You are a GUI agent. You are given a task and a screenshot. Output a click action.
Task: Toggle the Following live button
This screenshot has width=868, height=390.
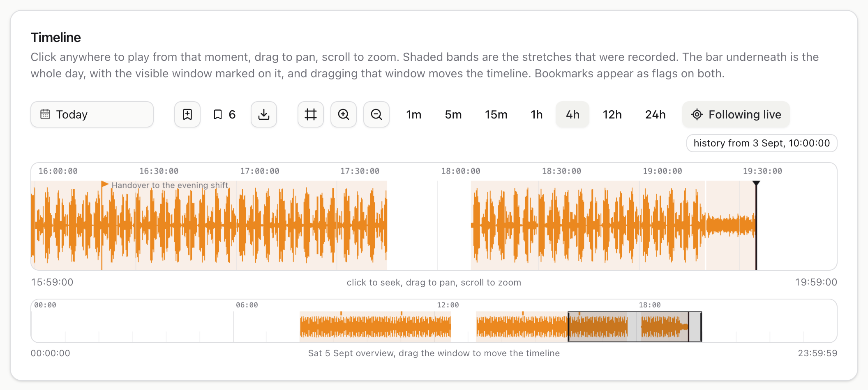tap(736, 114)
